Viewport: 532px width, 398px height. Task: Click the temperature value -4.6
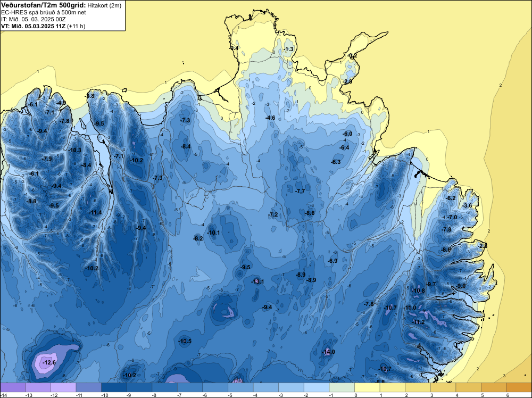click(x=270, y=118)
